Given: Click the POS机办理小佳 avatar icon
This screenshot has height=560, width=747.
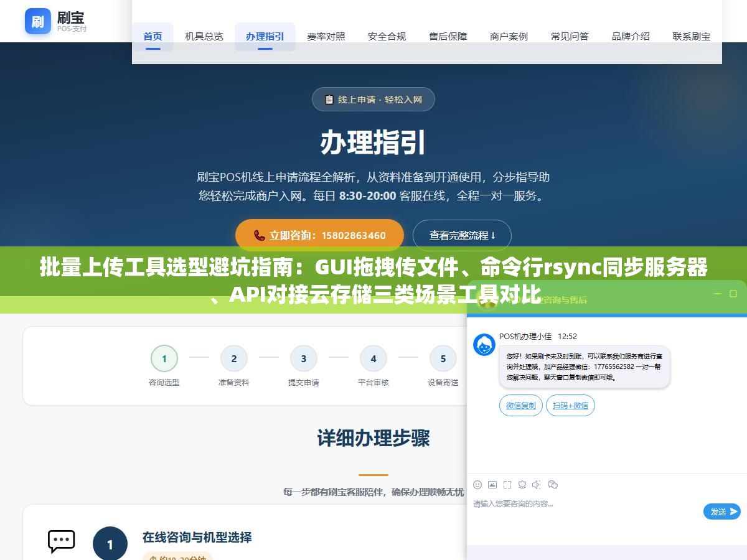Looking at the screenshot, I should pos(484,345).
